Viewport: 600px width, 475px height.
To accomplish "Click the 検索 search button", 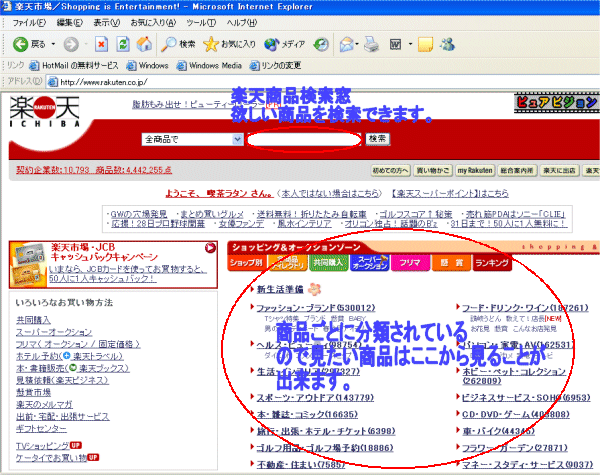I will click(378, 139).
